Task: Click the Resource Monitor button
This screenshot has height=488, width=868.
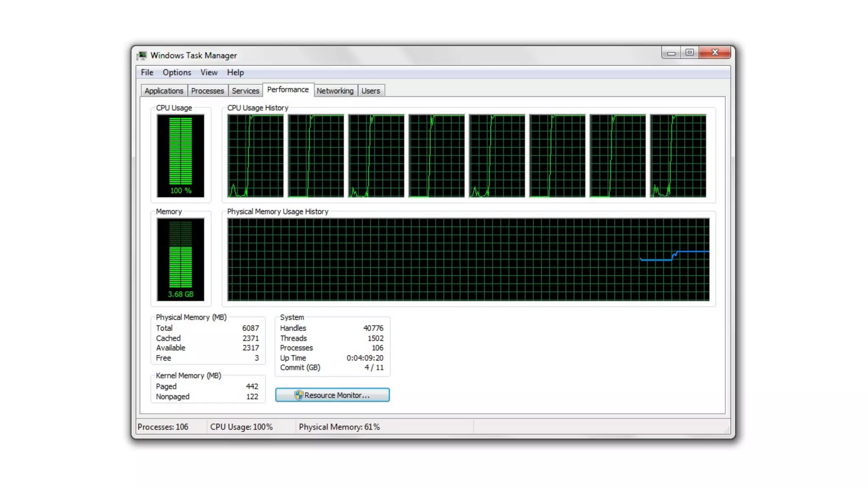Action: pyautogui.click(x=332, y=395)
